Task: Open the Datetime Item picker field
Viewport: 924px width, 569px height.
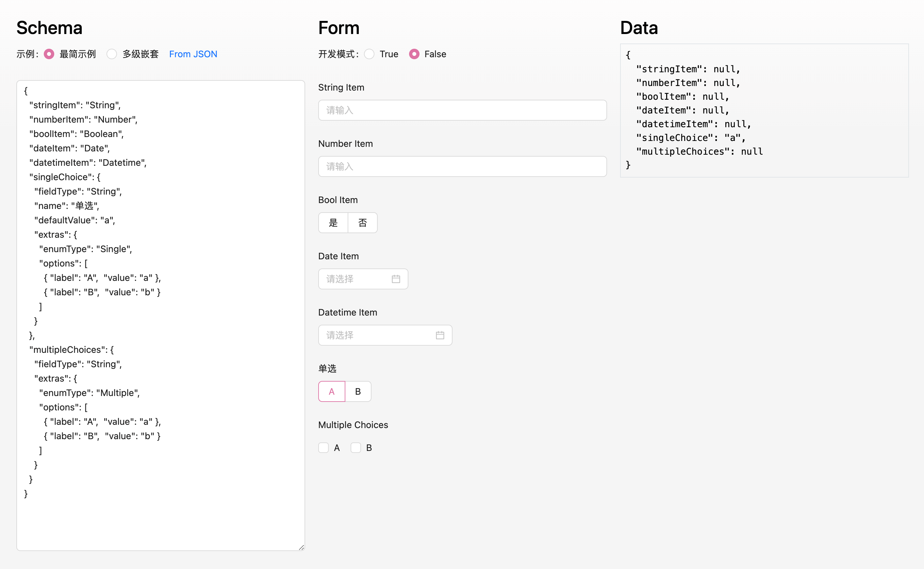Action: (385, 335)
